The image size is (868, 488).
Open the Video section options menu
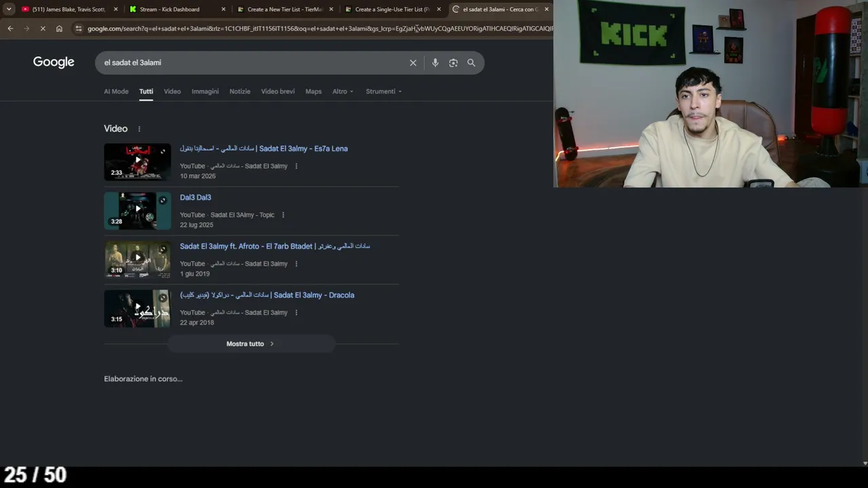[140, 129]
